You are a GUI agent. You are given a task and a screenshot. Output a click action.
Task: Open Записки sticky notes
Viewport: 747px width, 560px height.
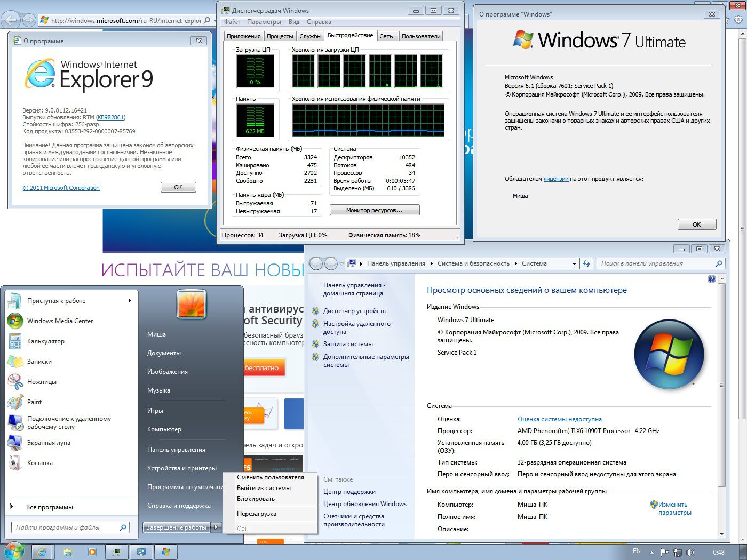click(71, 362)
